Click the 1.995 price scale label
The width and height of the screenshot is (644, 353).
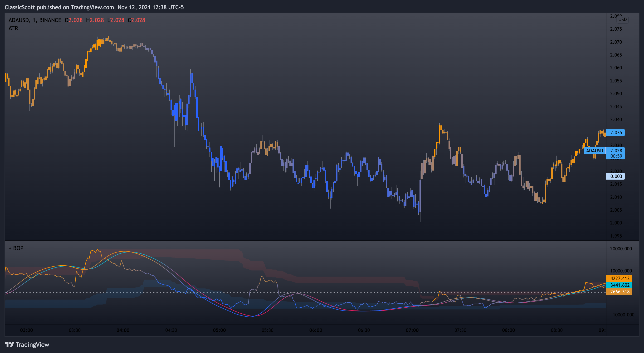(x=616, y=236)
